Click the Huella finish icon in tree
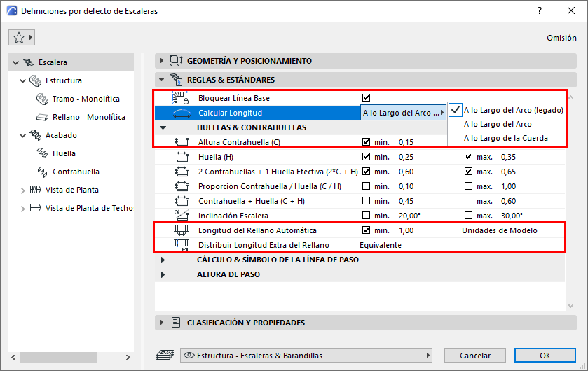 [42, 153]
